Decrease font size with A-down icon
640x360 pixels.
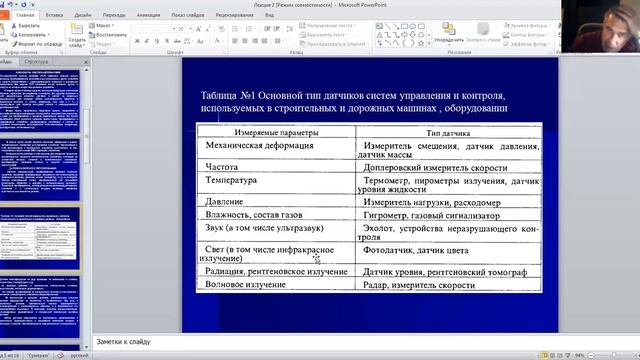(x=208, y=29)
